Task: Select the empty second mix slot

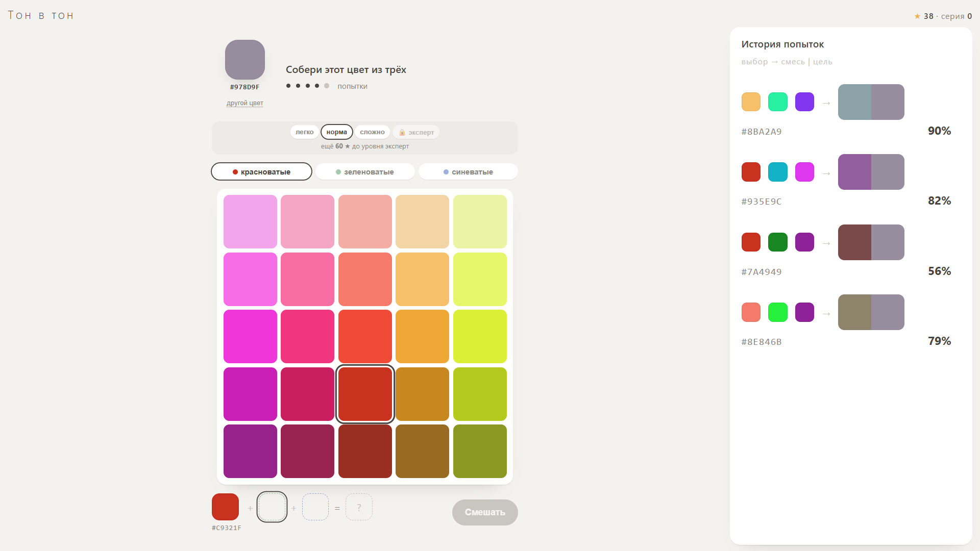Action: (x=272, y=507)
